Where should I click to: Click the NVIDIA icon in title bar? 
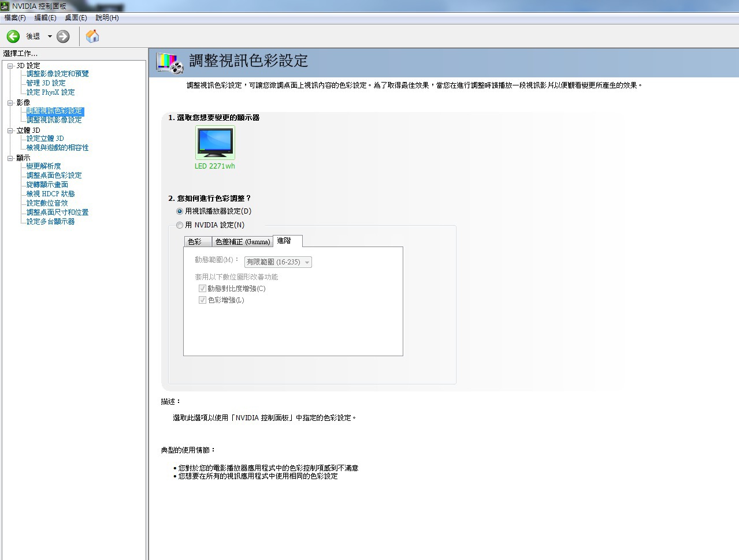[6, 6]
